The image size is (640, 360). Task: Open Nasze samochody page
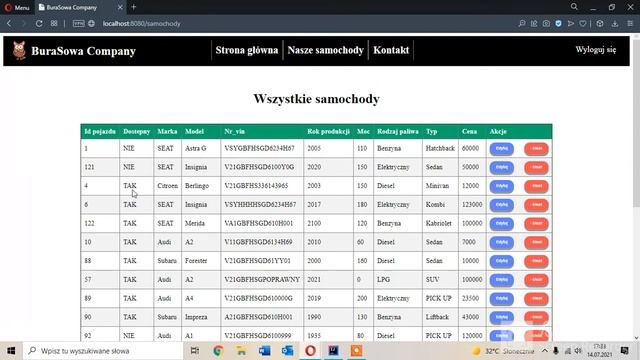point(325,50)
